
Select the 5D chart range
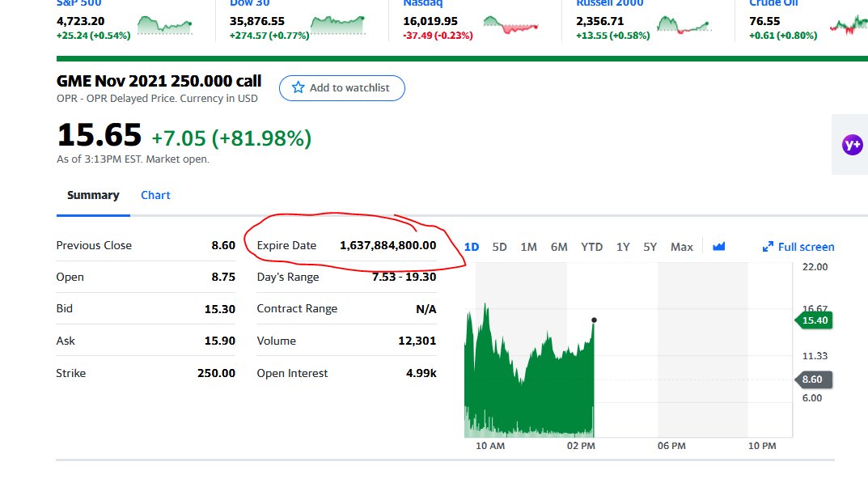[499, 247]
